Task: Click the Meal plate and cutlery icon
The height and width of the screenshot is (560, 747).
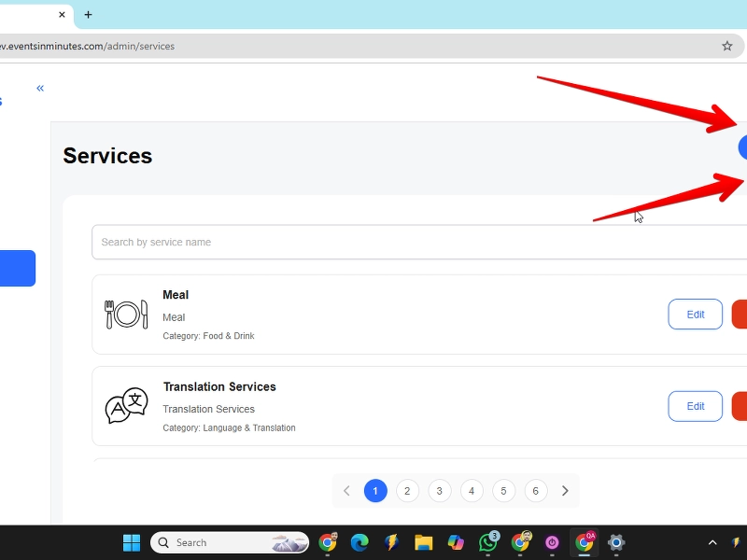Action: pos(126,315)
